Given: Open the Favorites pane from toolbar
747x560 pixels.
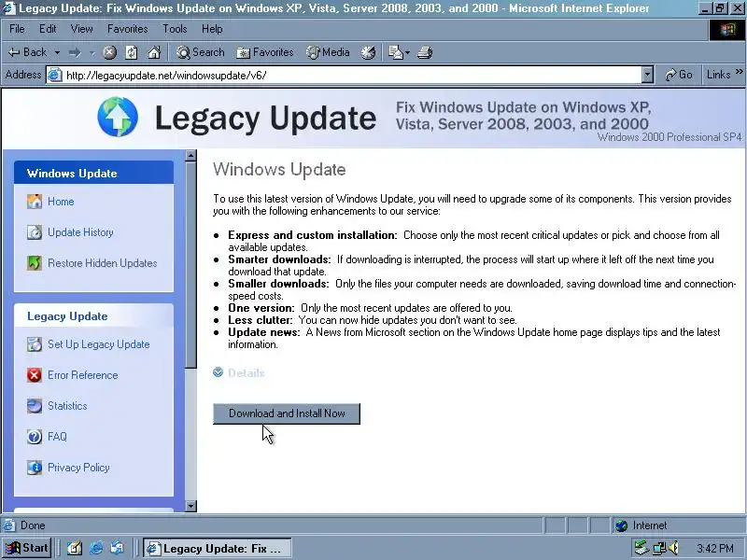Looking at the screenshot, I should pyautogui.click(x=265, y=52).
